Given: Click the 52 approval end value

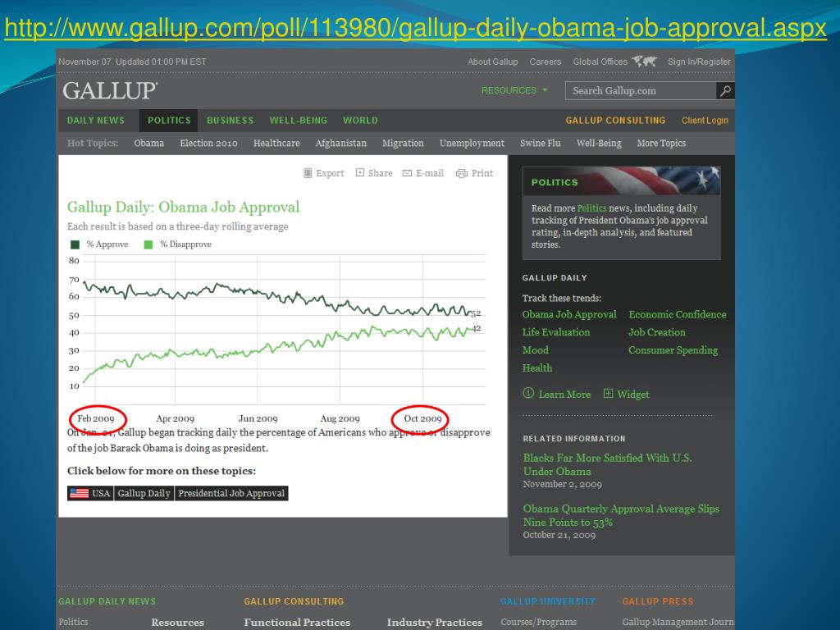Looking at the screenshot, I should coord(477,313).
